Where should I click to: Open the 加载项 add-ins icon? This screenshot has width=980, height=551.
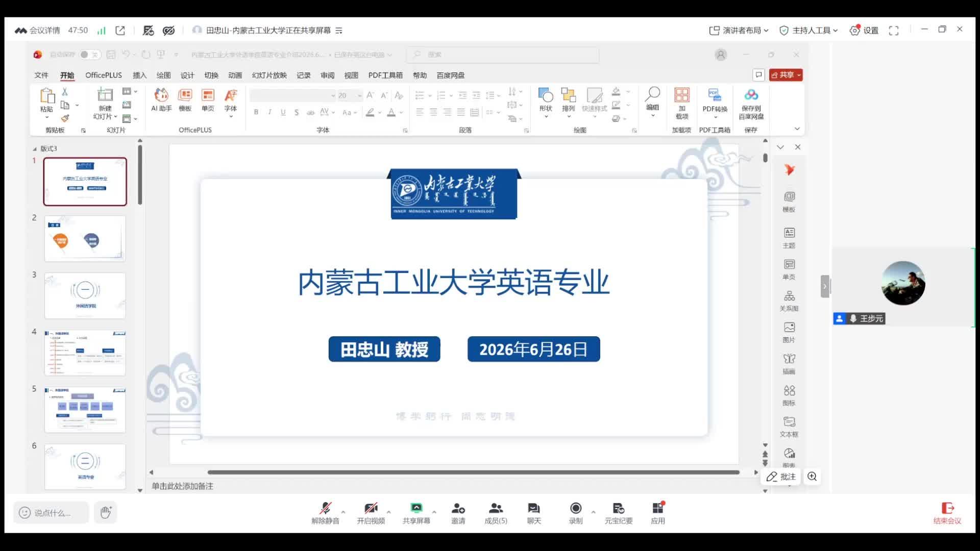click(682, 103)
